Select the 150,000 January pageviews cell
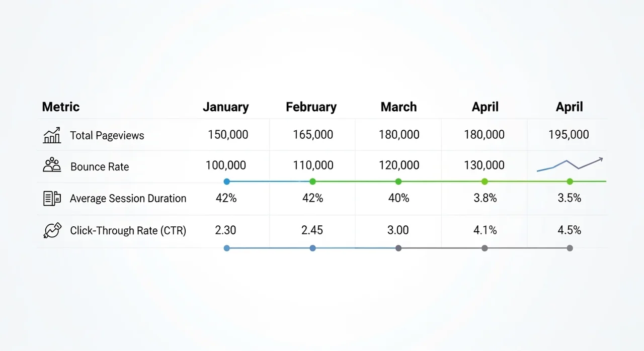 [228, 135]
